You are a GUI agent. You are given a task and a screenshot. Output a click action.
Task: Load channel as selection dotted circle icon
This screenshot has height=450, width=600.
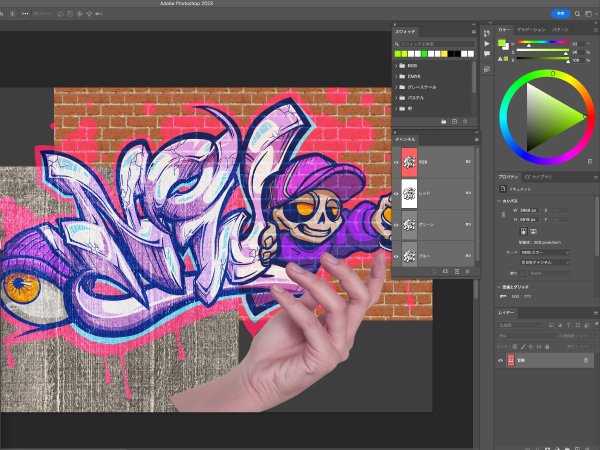click(434, 271)
